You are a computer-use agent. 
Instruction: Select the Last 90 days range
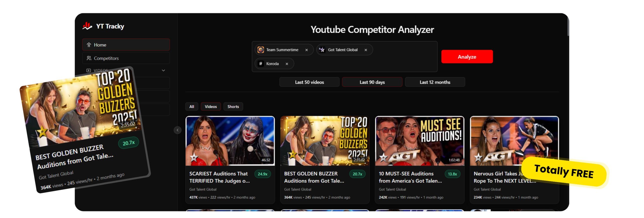coord(372,82)
